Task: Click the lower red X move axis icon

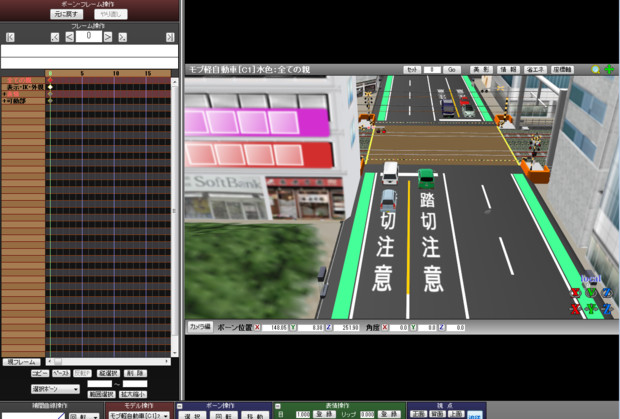Action: point(576,309)
